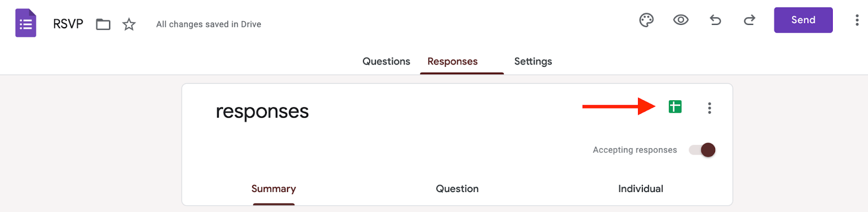
Task: Open the three-dot menu beside the Sheets icon
Action: (709, 108)
